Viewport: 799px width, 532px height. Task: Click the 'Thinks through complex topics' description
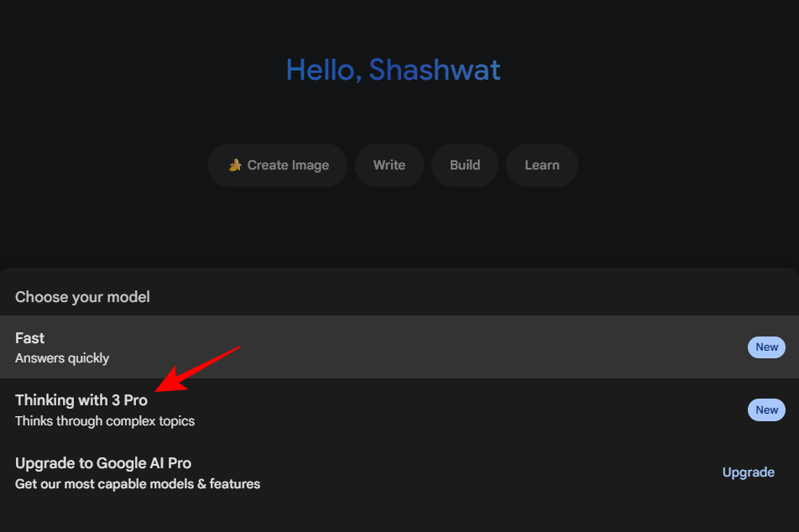coord(105,421)
